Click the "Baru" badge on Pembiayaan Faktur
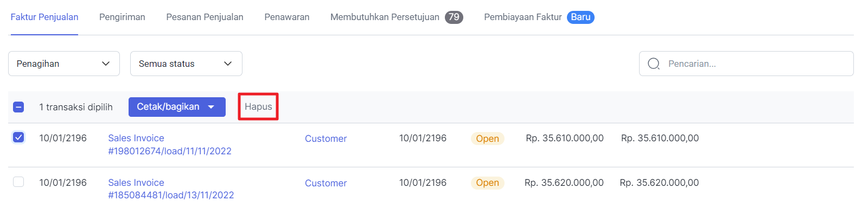The width and height of the screenshot is (868, 207). point(580,17)
